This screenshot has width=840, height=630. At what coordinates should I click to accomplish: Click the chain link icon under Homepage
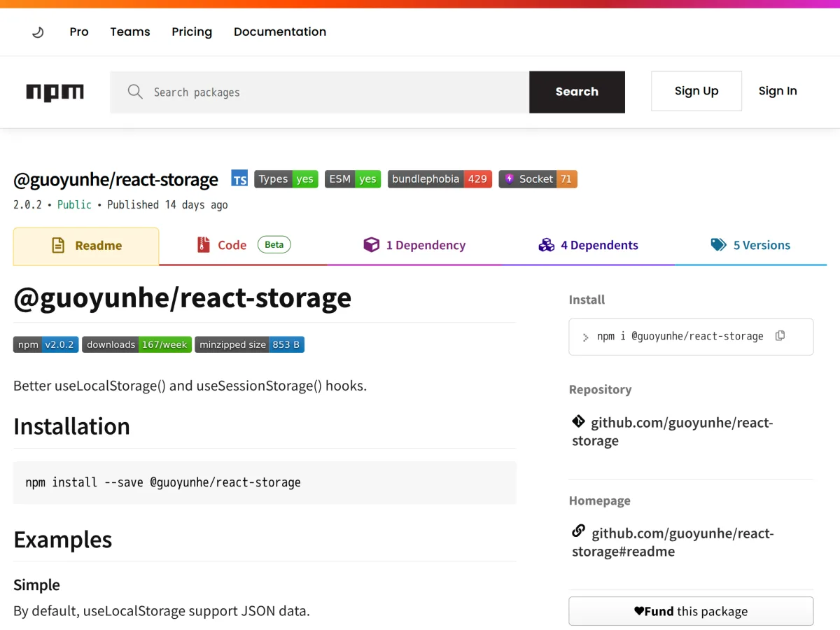click(579, 531)
